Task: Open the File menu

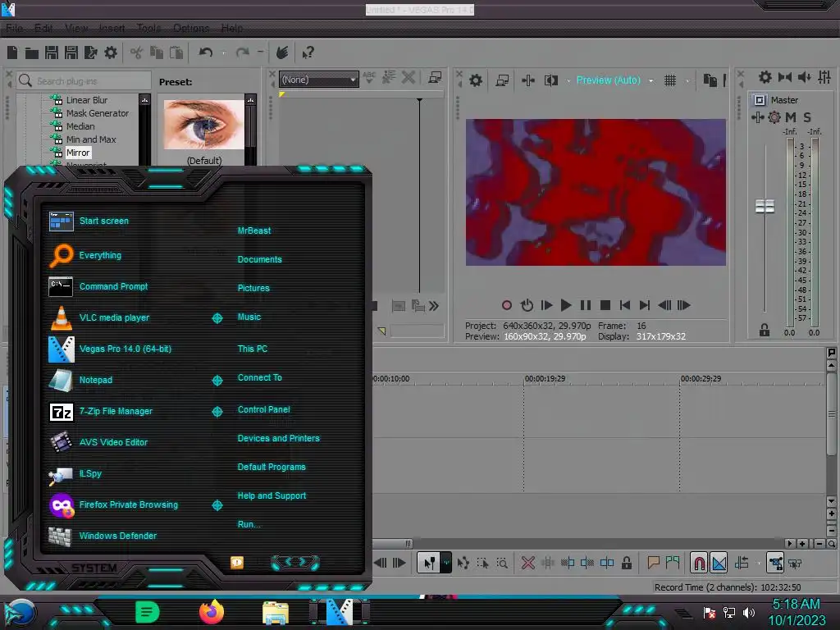Action: coord(14,28)
